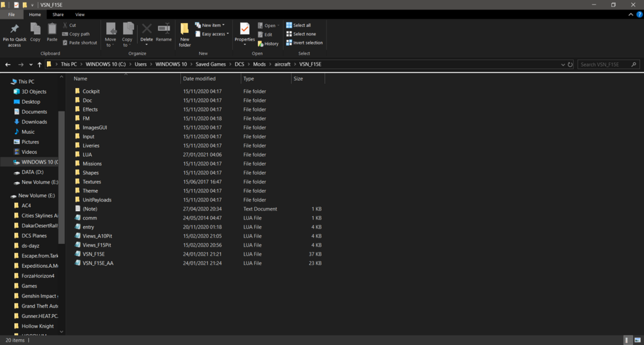Click aircraft in the address path
Screen dimensions: 644x345
(282, 64)
